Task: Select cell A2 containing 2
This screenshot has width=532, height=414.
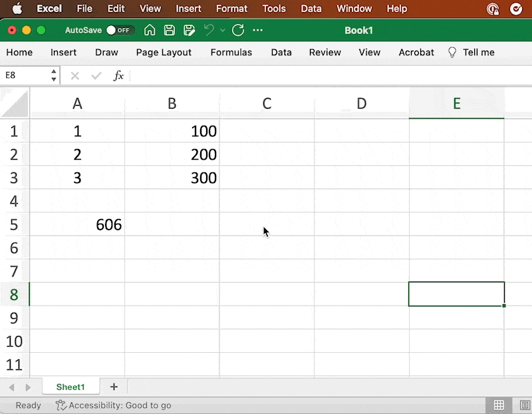Action: click(77, 154)
